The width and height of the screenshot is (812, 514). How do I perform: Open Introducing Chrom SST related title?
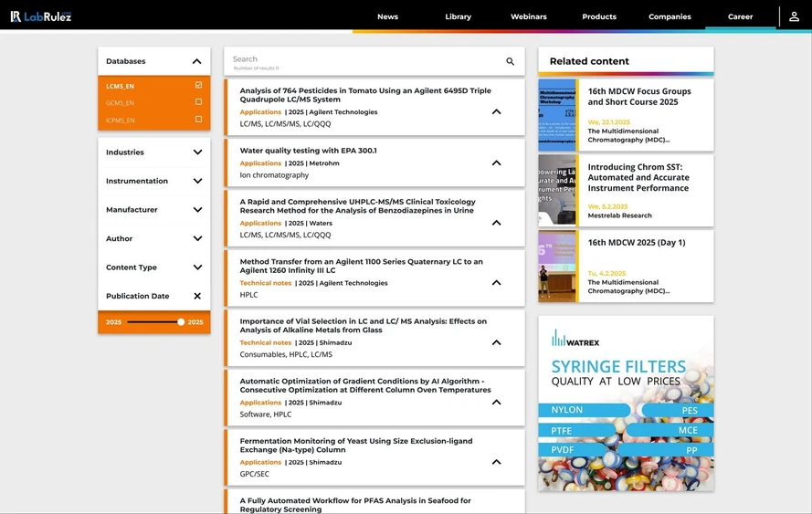pos(638,177)
